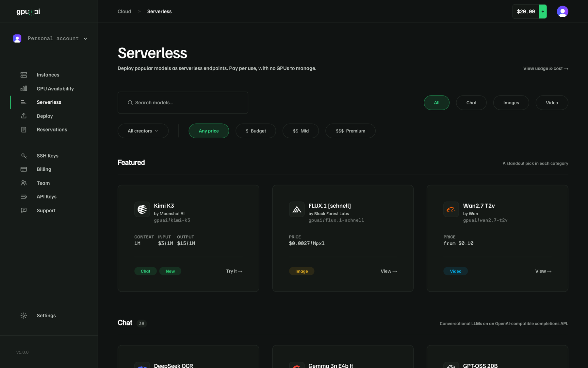Viewport: 588px width, 368px height.
Task: Click the GPU Availability bar chart icon
Action: 24,89
